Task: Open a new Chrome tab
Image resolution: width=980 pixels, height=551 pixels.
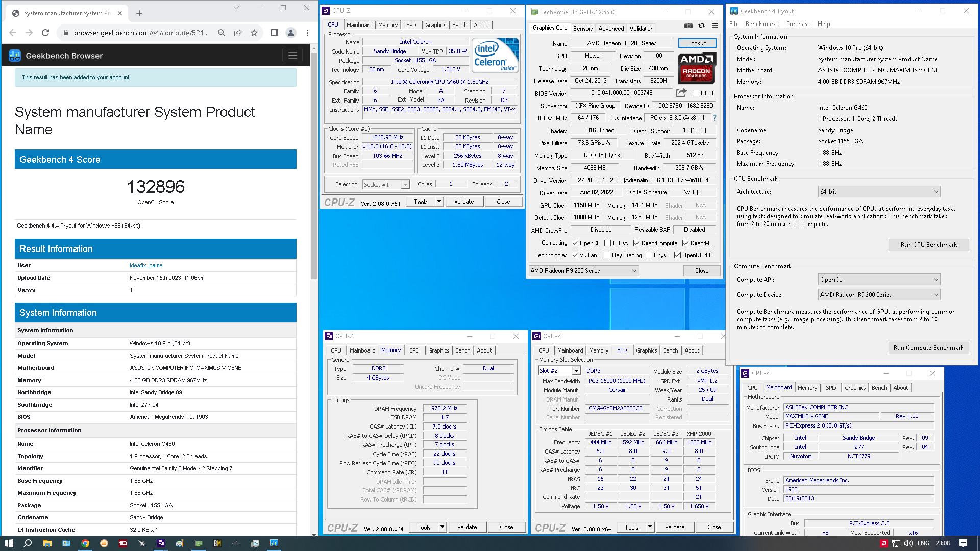Action: pos(139,13)
